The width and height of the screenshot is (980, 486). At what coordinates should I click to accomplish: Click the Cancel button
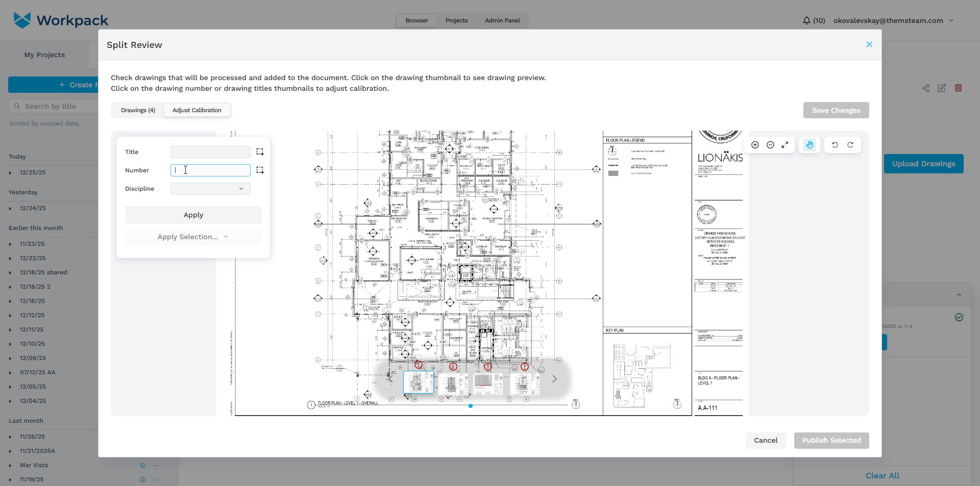click(766, 441)
